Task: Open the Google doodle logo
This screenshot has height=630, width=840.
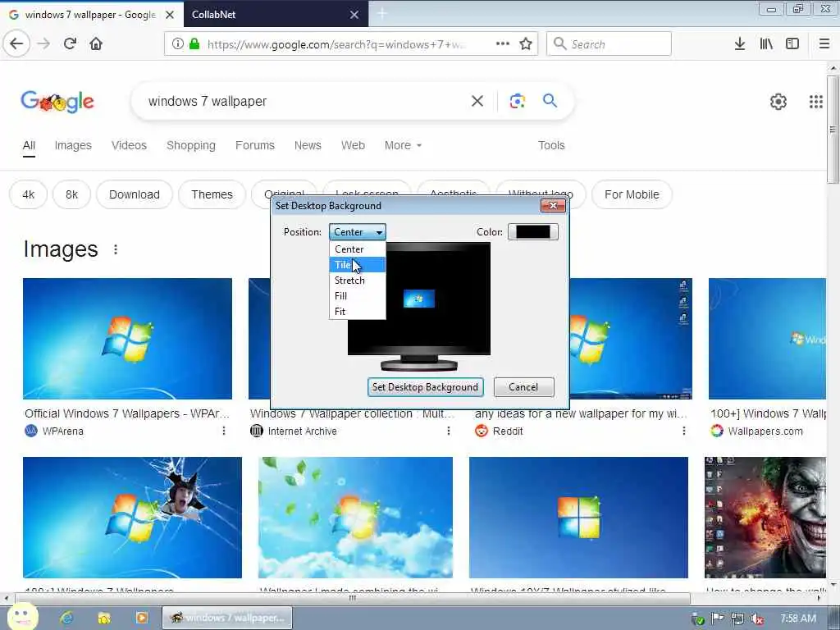Action: pos(57,101)
